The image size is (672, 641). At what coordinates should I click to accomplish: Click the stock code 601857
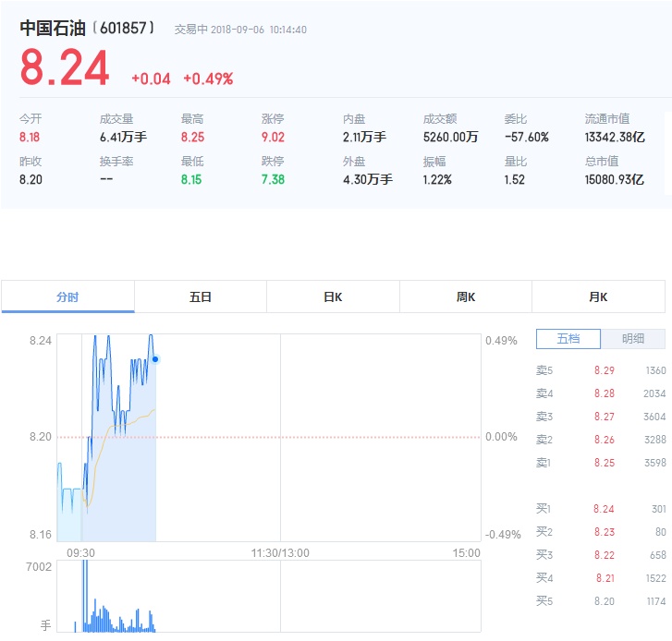pos(123,29)
